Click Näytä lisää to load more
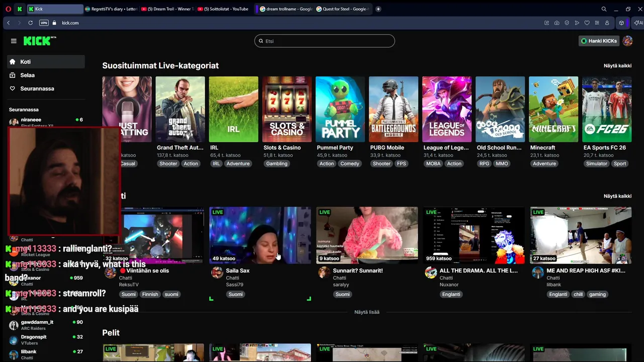 tap(367, 312)
